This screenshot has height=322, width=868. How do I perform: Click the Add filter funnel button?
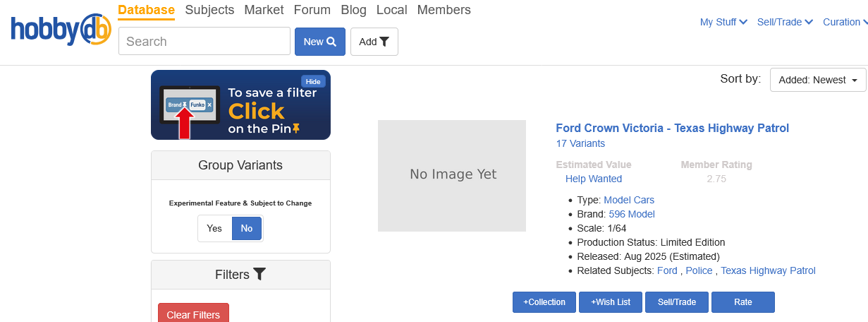coord(374,42)
